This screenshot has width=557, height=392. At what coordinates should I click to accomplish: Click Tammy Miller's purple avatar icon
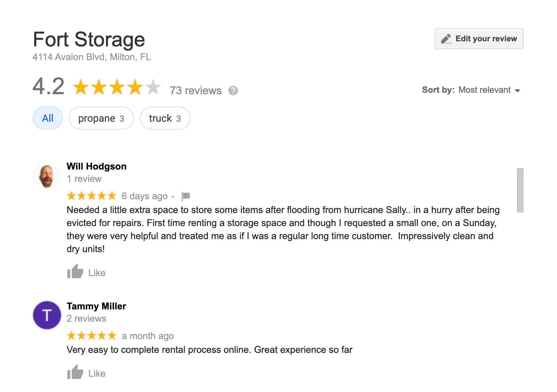click(47, 315)
